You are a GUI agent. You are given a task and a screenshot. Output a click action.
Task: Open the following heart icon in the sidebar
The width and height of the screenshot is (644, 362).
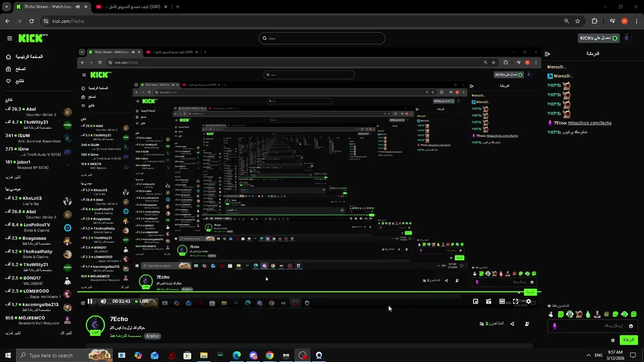point(9,81)
